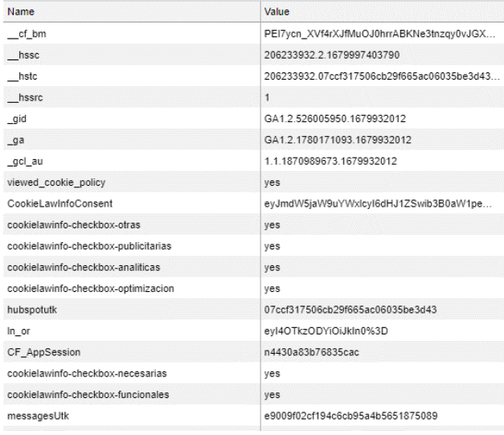Select cookielawinfo-checkbox-analiticas row
This screenshot has width=504, height=435.
[x=73, y=266]
